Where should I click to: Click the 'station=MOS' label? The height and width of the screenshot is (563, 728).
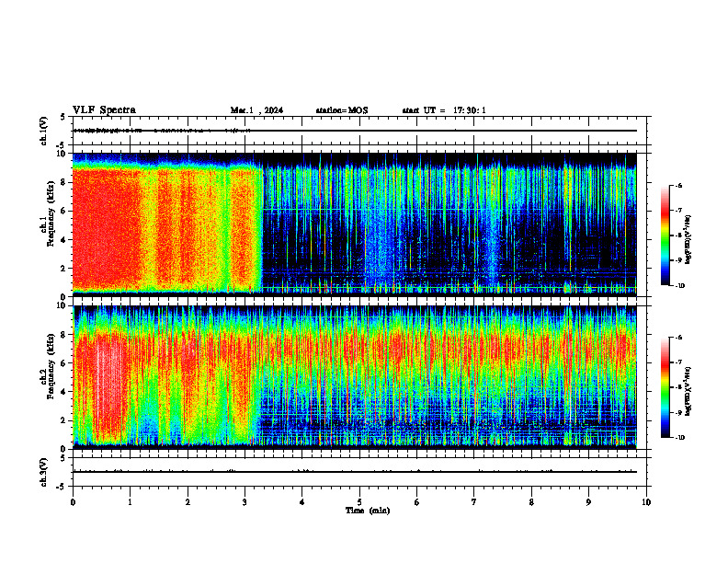pyautogui.click(x=342, y=110)
